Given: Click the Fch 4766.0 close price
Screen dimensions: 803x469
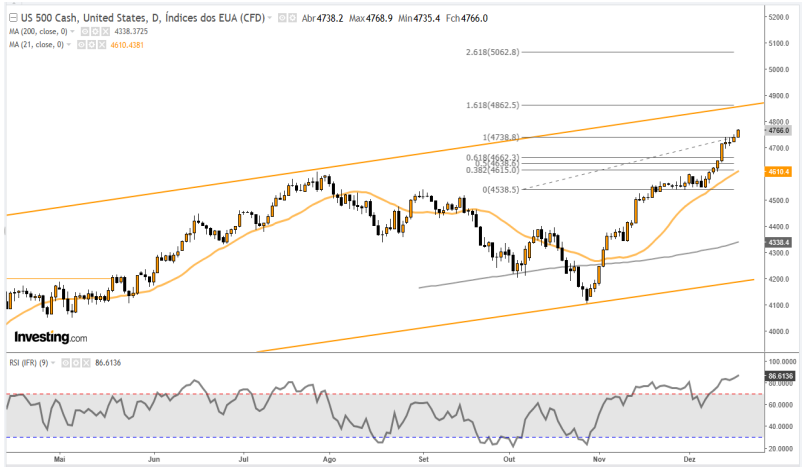Looking at the screenshot, I should 467,18.
